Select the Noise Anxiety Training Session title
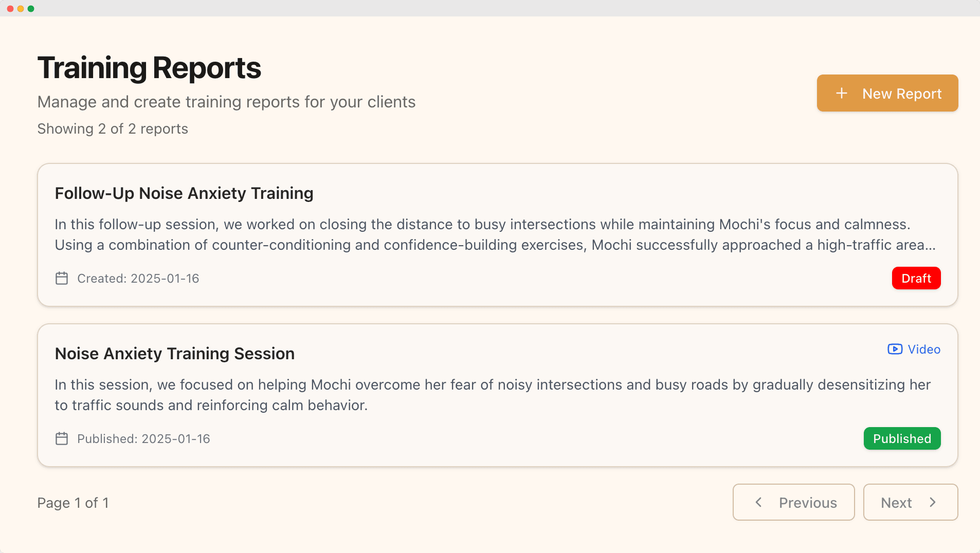Screen dimensions: 980x553 pyautogui.click(x=174, y=354)
